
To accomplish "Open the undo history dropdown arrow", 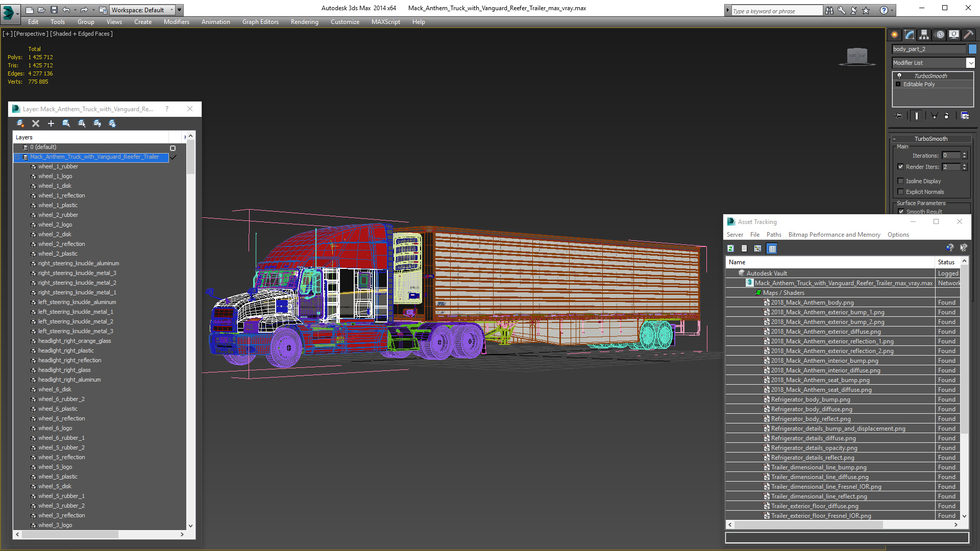I will (x=74, y=10).
